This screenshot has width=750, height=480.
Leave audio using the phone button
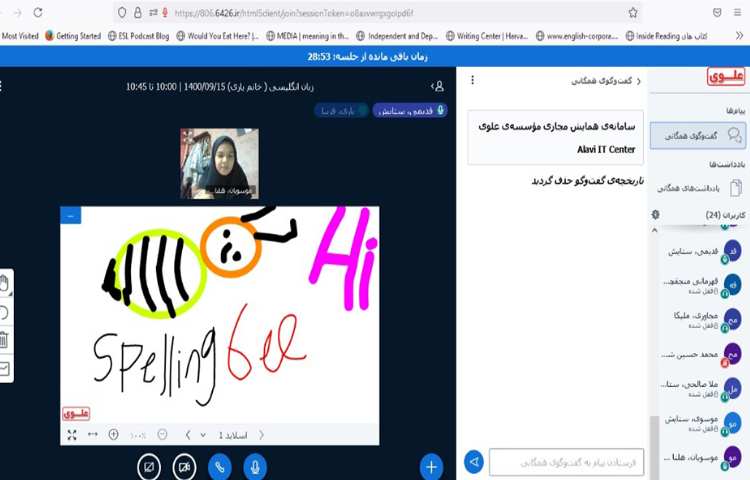coord(220,467)
